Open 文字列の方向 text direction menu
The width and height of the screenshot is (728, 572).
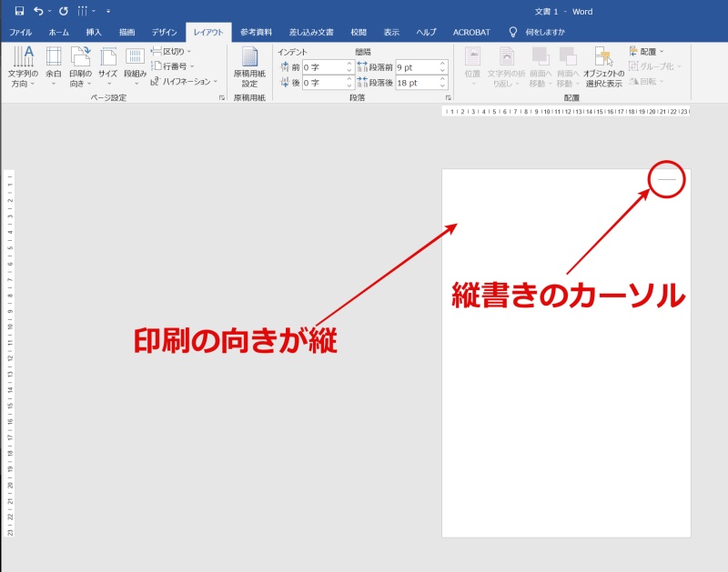pos(23,66)
